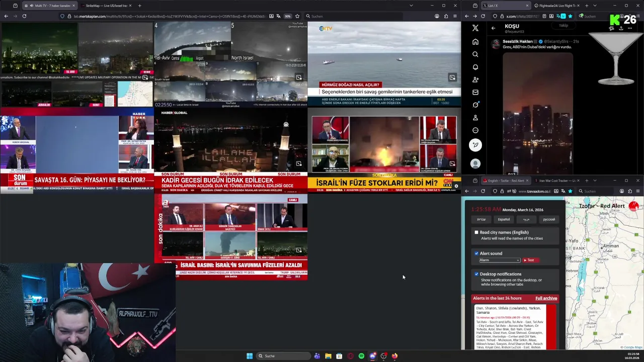Open X profile icon in sidebar

475,118
